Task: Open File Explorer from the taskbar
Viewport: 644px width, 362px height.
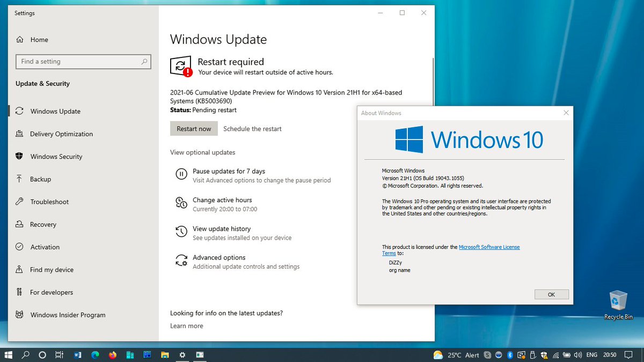Action: click(165, 355)
